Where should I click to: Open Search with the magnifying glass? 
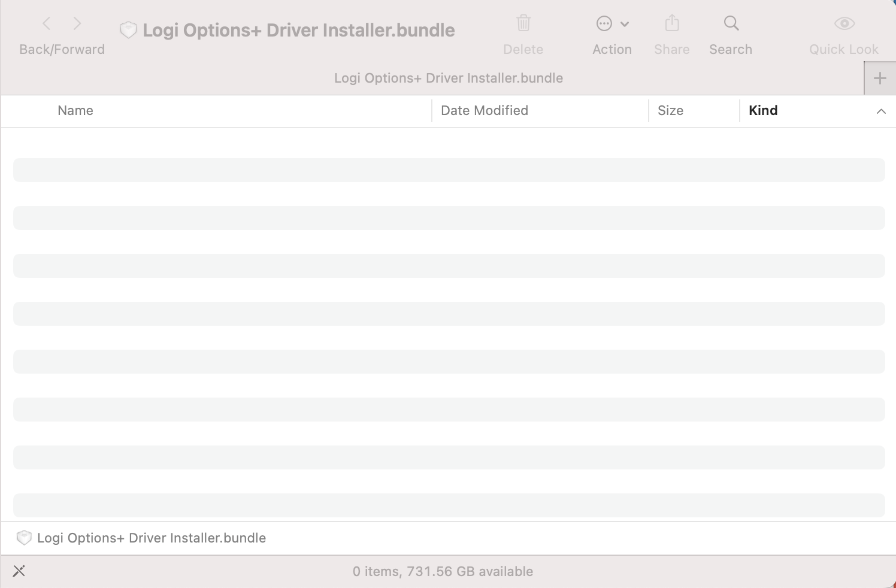pyautogui.click(x=731, y=23)
